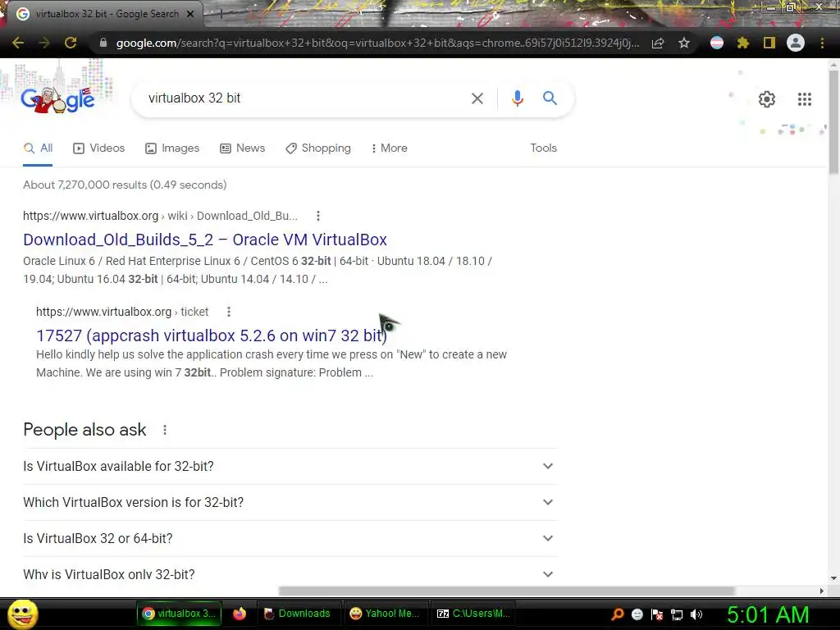Open the 17527 appcrash virtualbox link

(x=212, y=336)
